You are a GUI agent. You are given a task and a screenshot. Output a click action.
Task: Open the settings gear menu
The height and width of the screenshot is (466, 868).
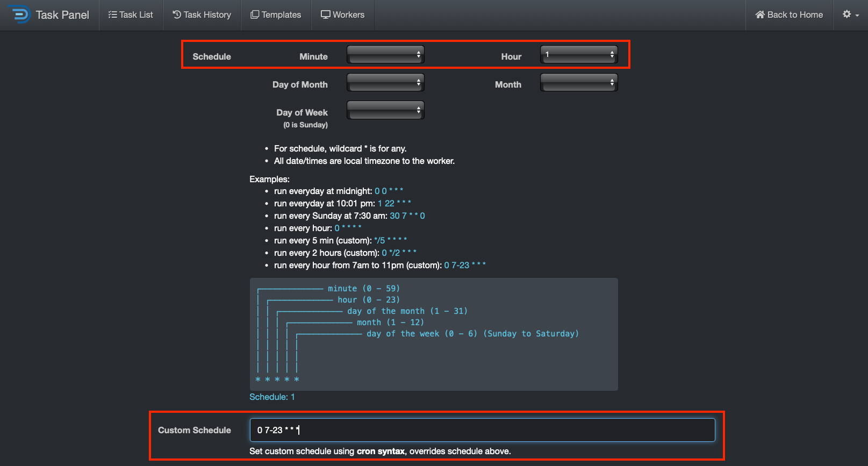point(850,15)
